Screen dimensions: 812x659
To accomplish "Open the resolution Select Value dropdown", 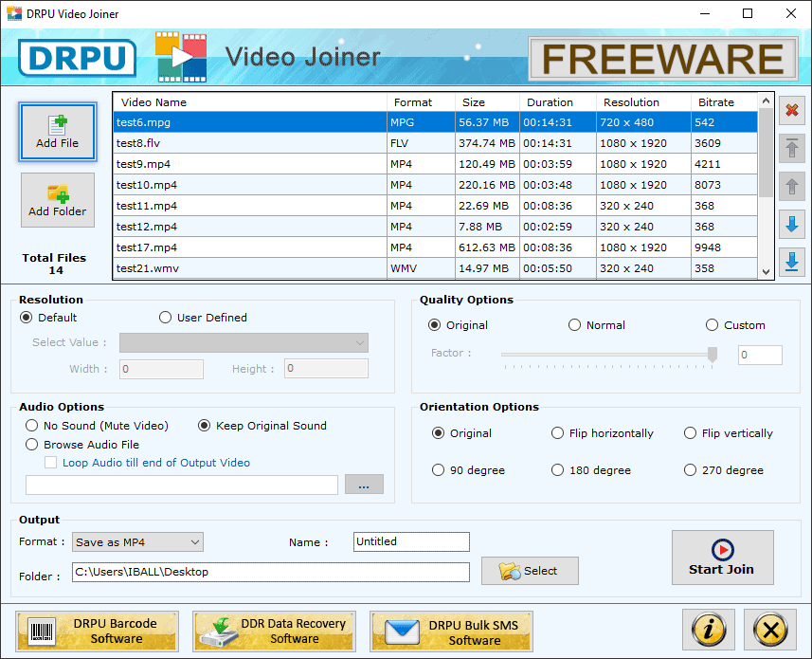I will tap(244, 342).
